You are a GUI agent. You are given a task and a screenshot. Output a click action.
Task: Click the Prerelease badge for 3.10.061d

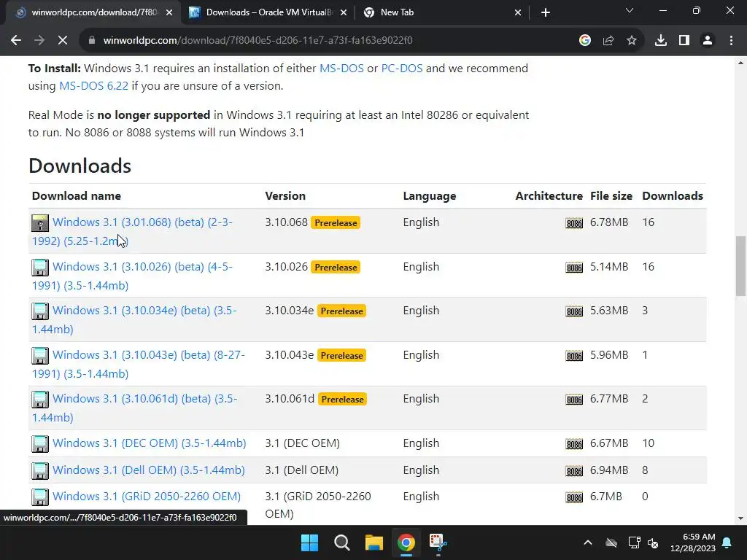(342, 399)
